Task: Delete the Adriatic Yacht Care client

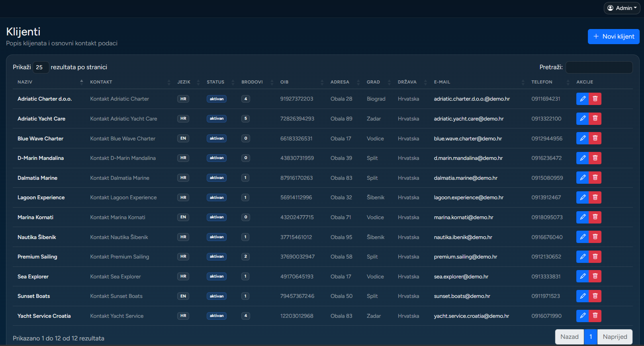Action: coord(595,119)
